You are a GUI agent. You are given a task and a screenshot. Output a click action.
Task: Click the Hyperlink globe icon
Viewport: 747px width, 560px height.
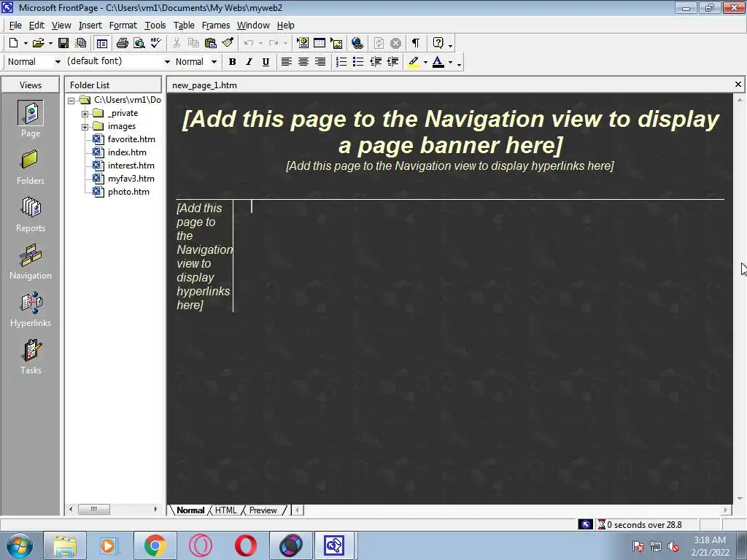click(357, 43)
